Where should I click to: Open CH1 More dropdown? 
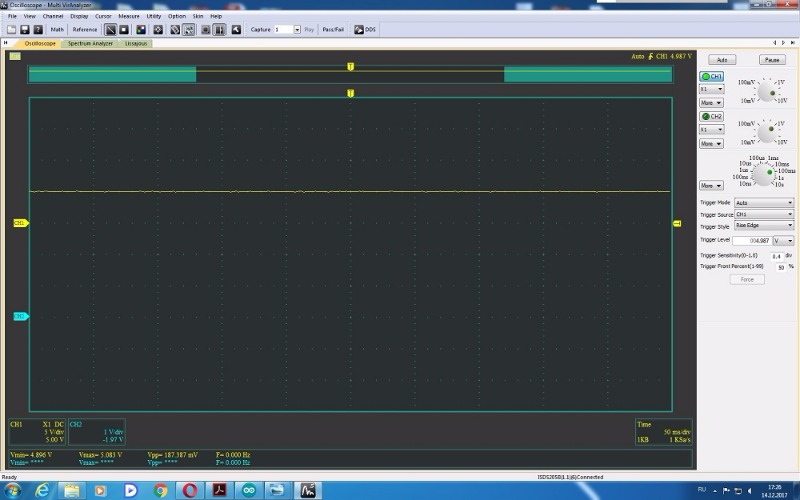point(711,103)
